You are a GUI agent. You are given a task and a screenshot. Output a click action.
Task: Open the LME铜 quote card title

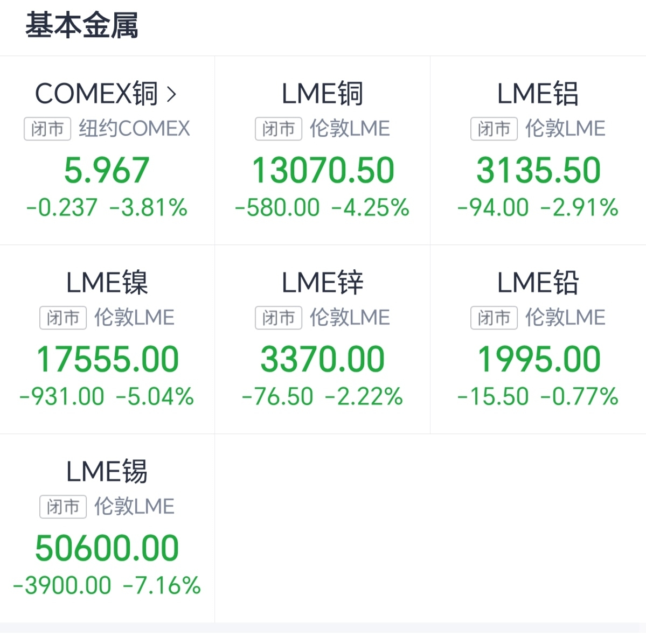322,94
